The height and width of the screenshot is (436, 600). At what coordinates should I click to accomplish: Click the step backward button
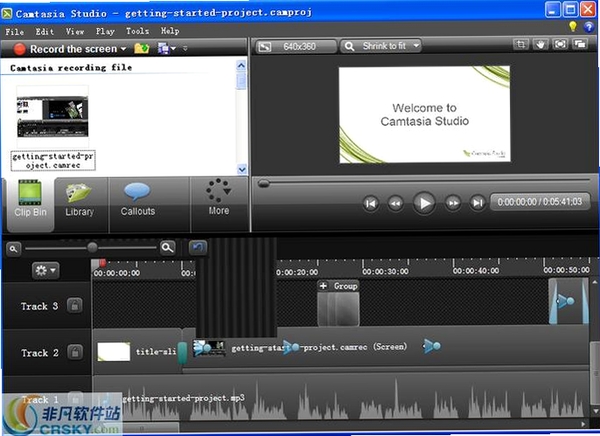click(395, 203)
